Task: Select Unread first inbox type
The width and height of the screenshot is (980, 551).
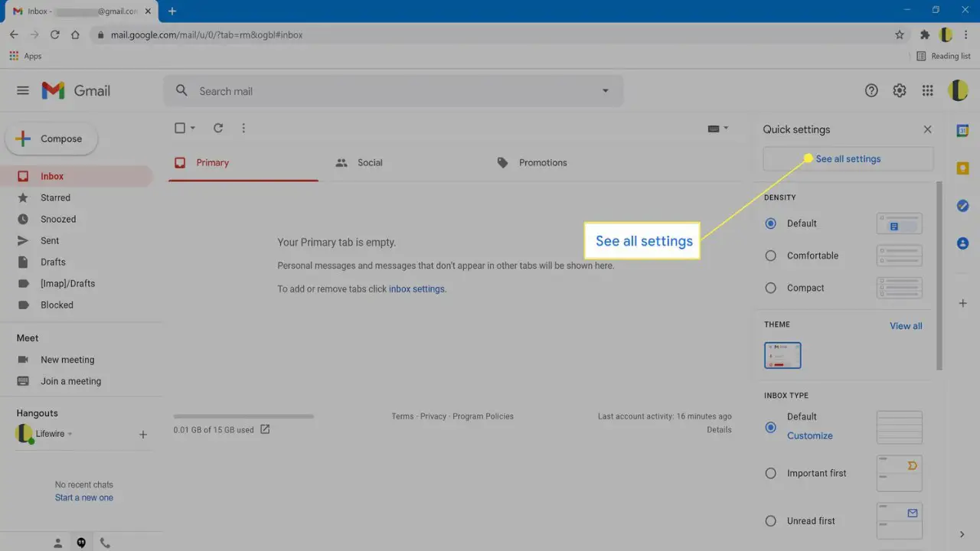Action: tap(771, 521)
